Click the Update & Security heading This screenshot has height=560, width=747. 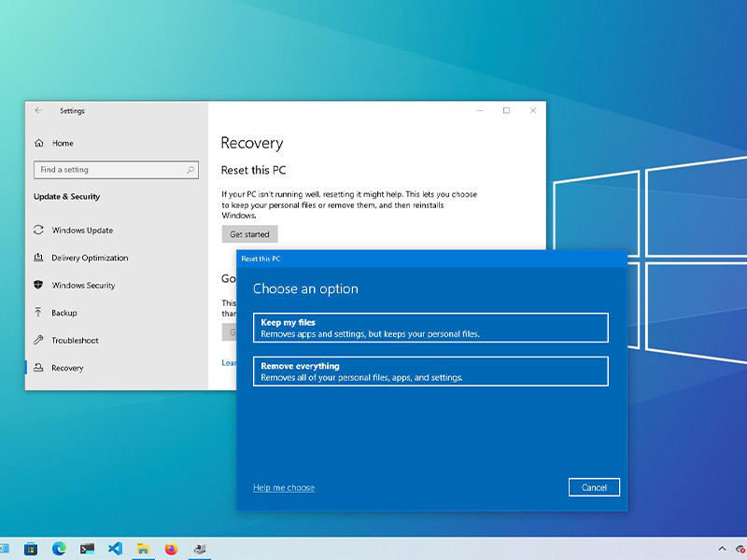pyautogui.click(x=66, y=197)
